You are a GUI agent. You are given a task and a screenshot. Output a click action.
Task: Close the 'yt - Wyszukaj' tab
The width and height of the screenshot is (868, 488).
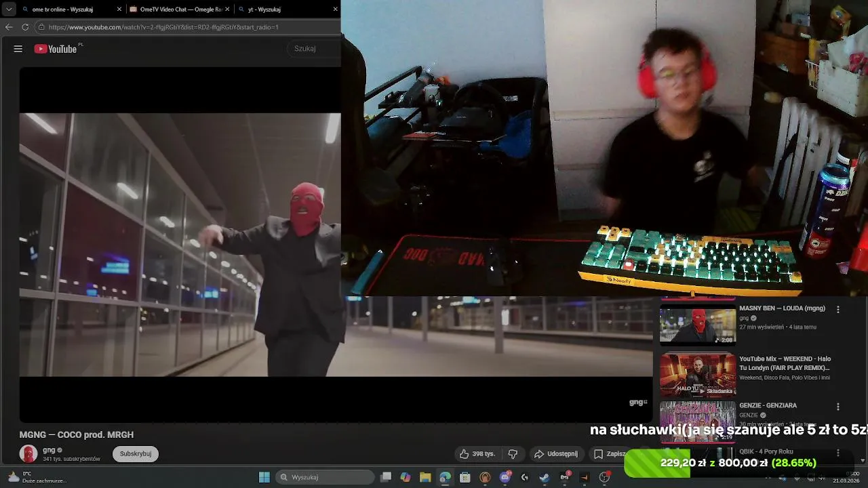point(335,9)
